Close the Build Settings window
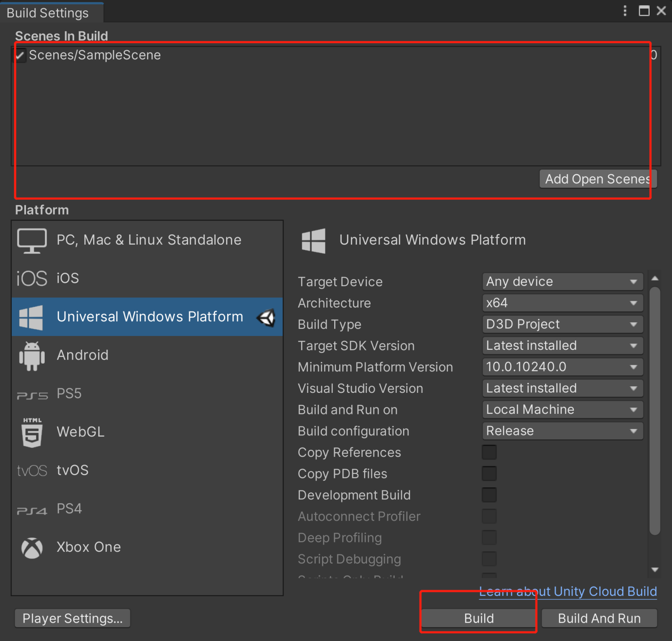 [661, 11]
